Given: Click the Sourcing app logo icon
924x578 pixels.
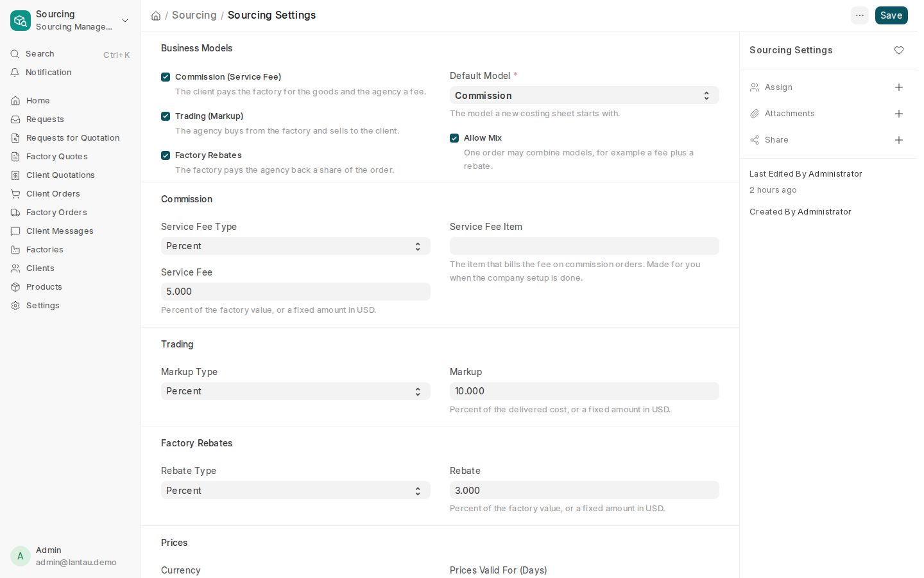Looking at the screenshot, I should [21, 21].
